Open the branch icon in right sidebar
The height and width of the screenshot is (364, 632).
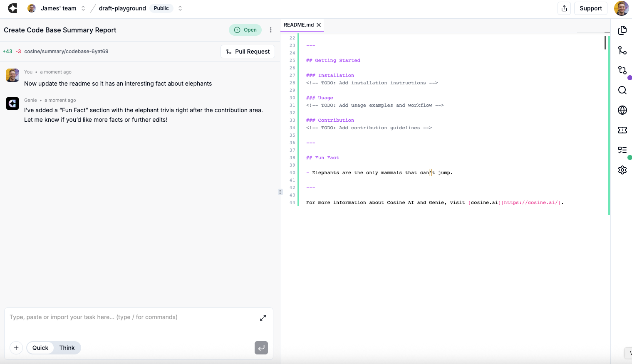622,50
